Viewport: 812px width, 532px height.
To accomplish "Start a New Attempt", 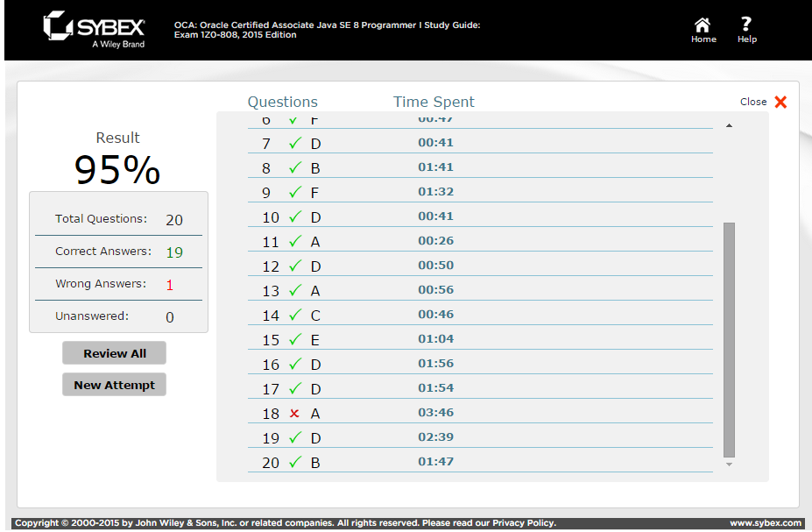I will pos(115,385).
